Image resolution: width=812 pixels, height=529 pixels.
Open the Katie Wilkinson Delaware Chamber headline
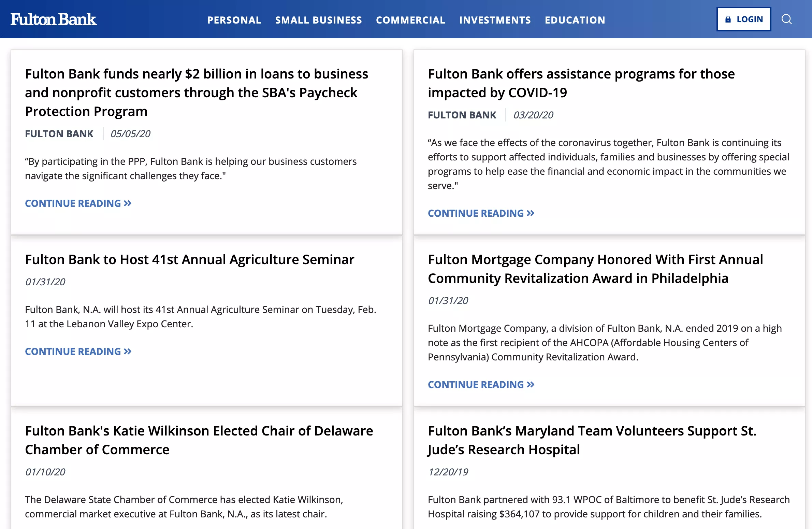coord(199,440)
